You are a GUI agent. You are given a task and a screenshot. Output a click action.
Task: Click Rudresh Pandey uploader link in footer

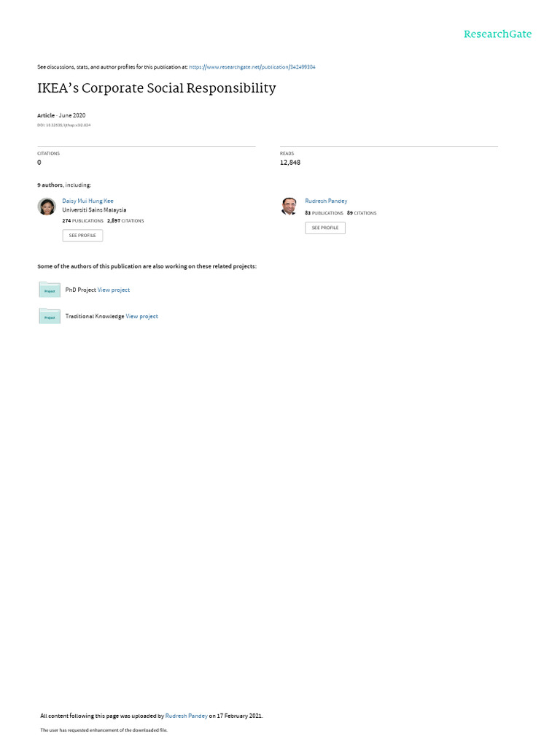pos(186,716)
